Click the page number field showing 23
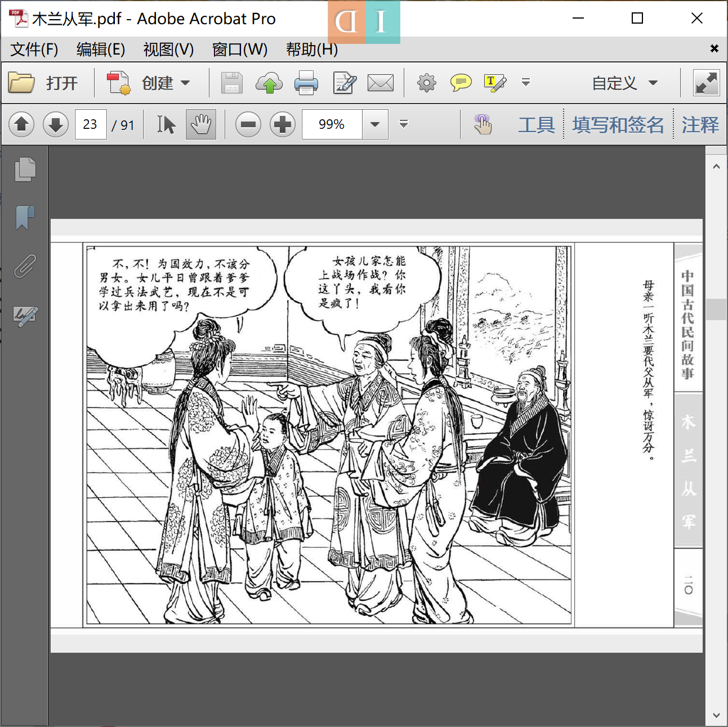The height and width of the screenshot is (727, 728). [91, 124]
